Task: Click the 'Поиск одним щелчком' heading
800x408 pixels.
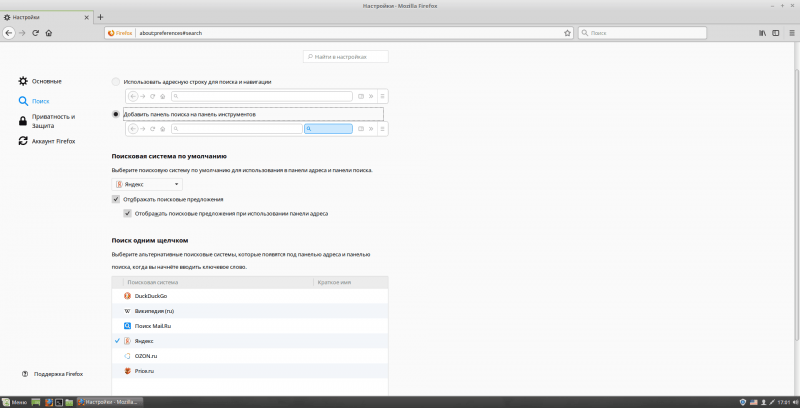Action: tap(151, 240)
